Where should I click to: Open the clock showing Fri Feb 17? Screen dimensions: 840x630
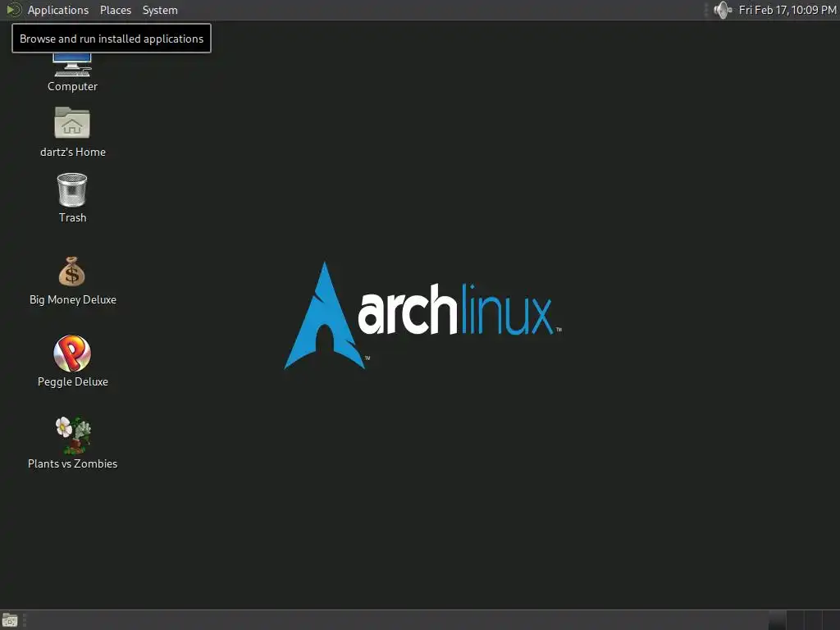click(x=787, y=10)
